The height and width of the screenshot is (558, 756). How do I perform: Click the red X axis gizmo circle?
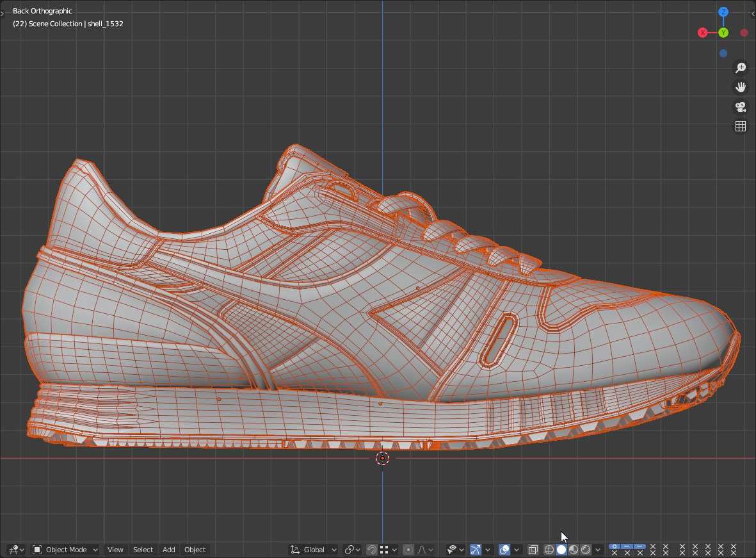pos(703,33)
